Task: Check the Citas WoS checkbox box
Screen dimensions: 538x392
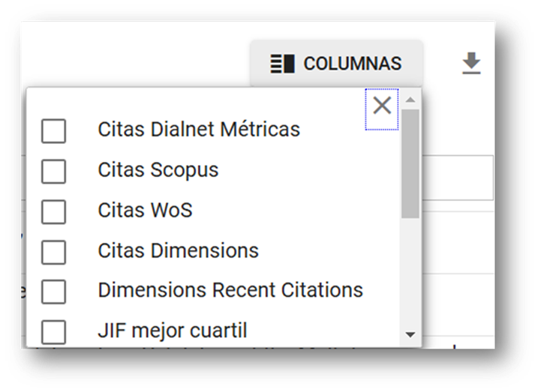Action: [x=53, y=211]
